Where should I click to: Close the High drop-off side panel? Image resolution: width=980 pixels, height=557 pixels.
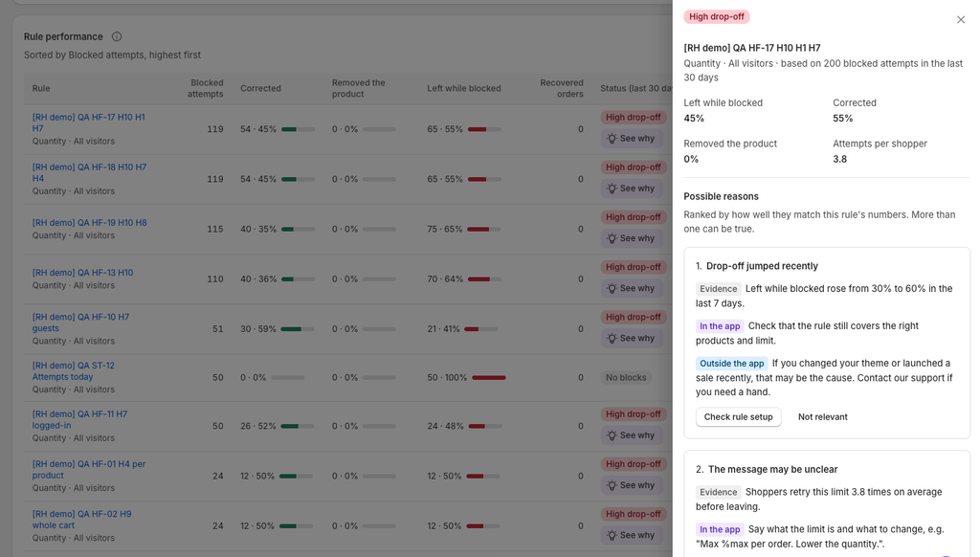click(961, 20)
